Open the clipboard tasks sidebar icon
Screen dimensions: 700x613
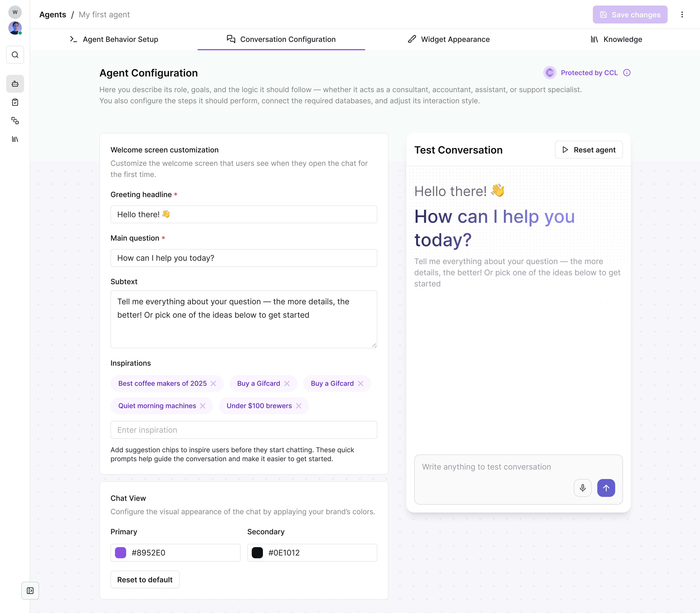(15, 102)
